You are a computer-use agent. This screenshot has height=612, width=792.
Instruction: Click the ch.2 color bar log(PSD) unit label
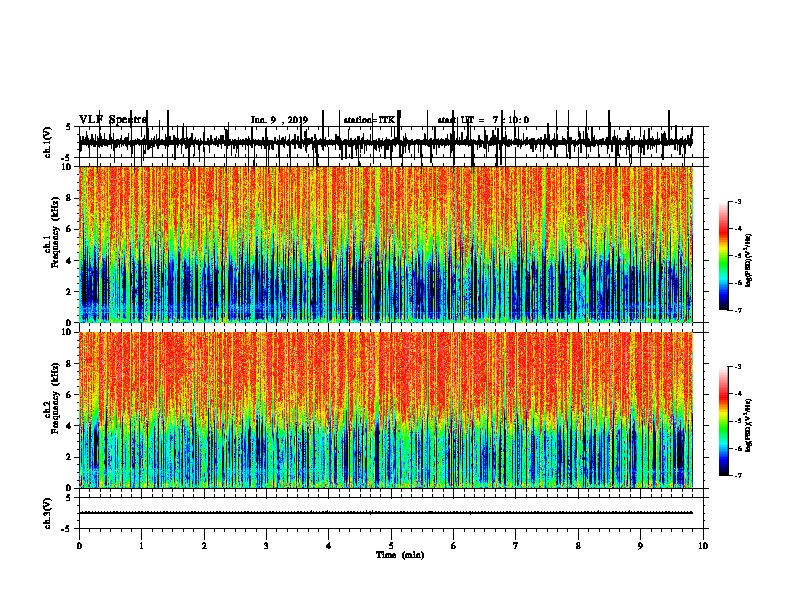pyautogui.click(x=749, y=425)
